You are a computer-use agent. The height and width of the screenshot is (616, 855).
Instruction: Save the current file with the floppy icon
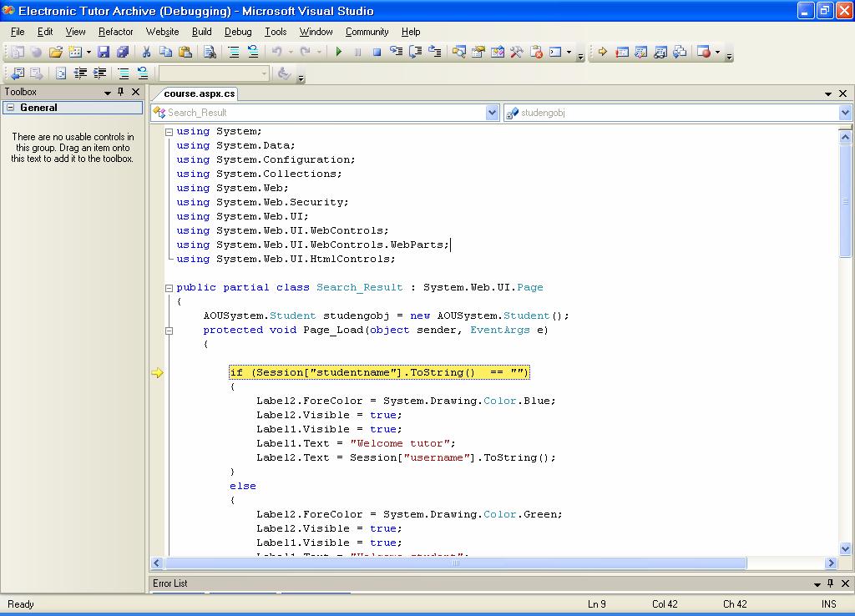click(103, 52)
